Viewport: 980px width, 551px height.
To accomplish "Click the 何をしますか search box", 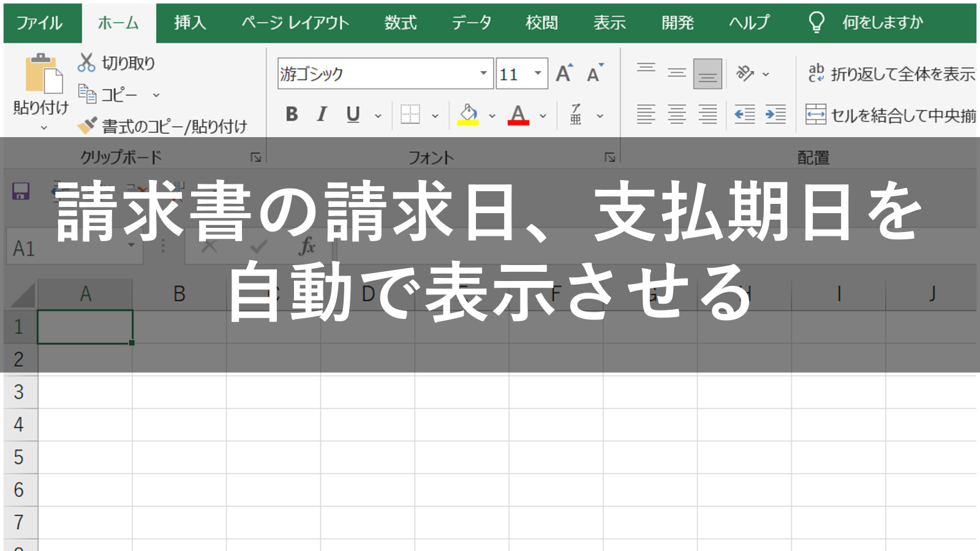I will [x=882, y=23].
